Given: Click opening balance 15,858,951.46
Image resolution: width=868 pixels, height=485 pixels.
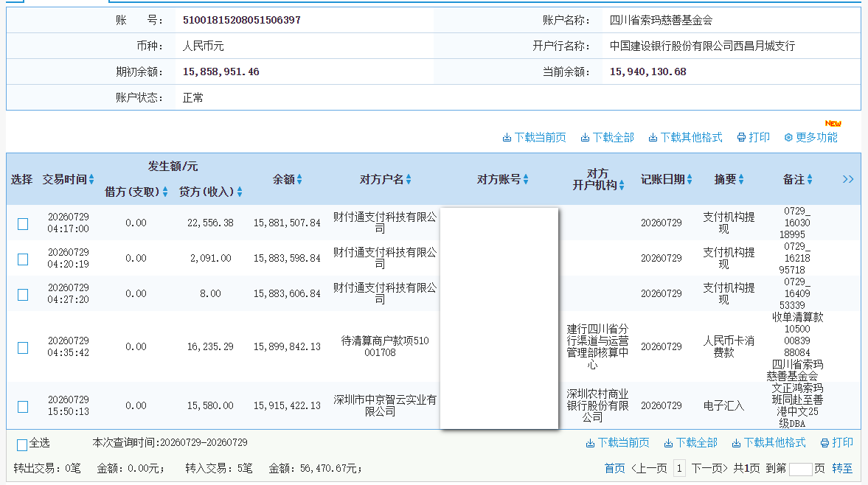Looking at the screenshot, I should tap(221, 72).
